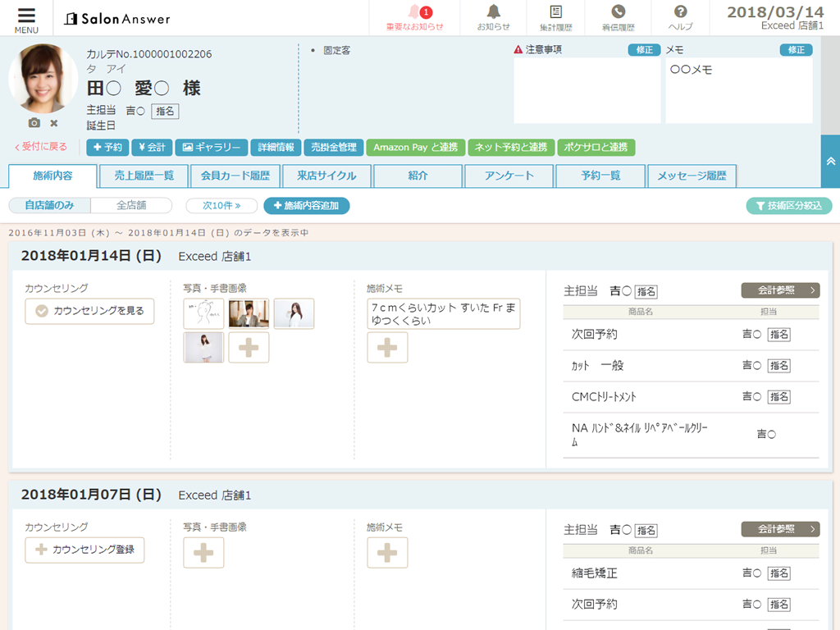This screenshot has width=840, height=630.
Task: Remove profile photo with X icon
Action: [54, 123]
